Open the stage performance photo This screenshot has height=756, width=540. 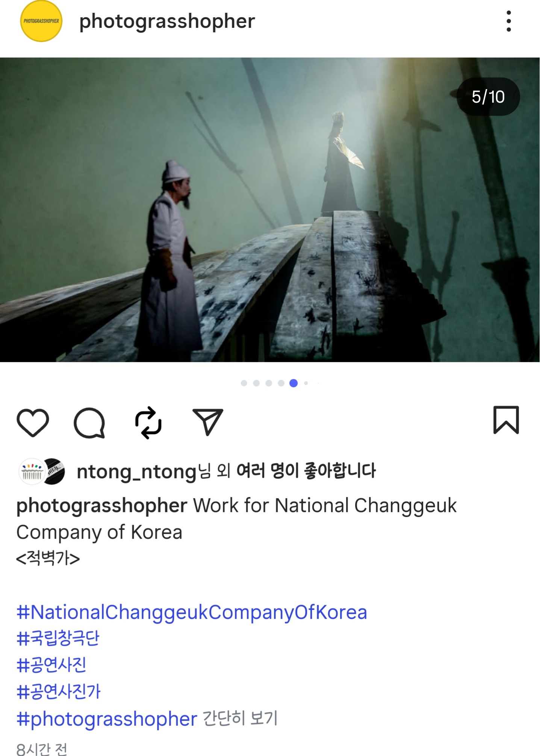coord(270,210)
